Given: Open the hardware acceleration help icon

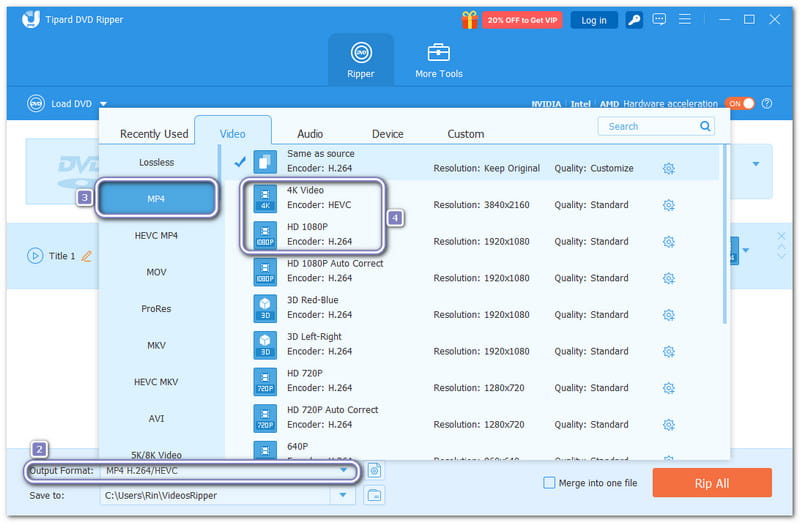Looking at the screenshot, I should 767,103.
